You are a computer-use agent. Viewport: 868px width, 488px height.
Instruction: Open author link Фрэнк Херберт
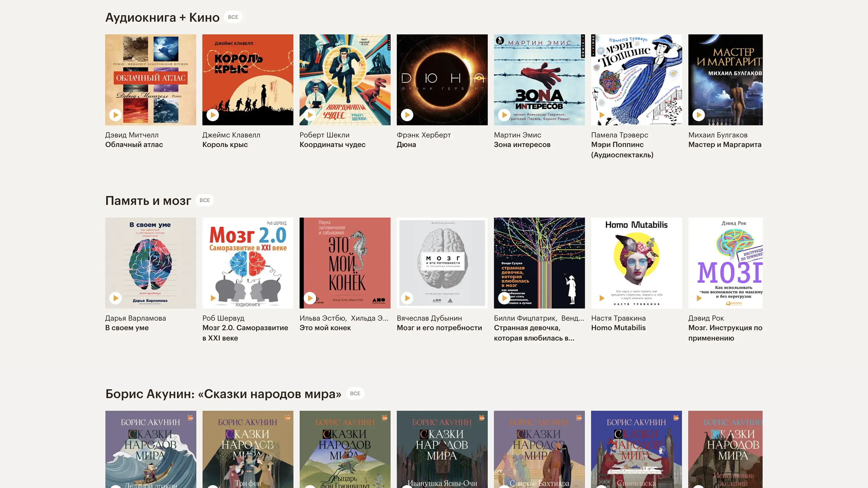(x=423, y=135)
